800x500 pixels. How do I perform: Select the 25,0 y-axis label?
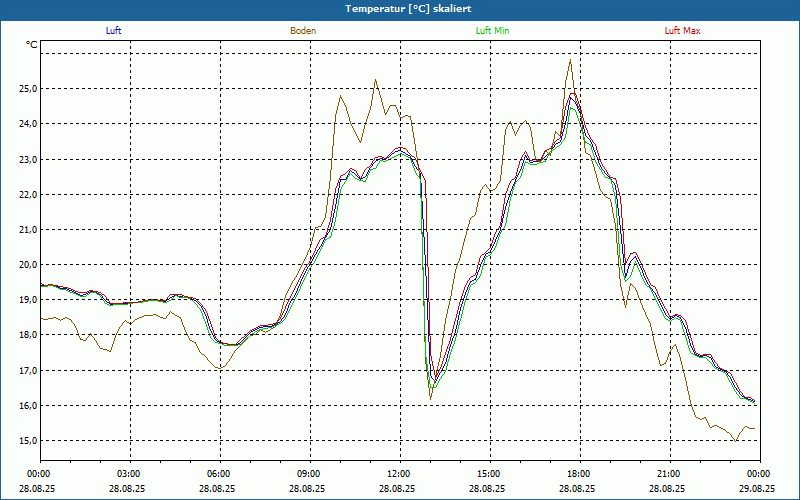pyautogui.click(x=26, y=89)
